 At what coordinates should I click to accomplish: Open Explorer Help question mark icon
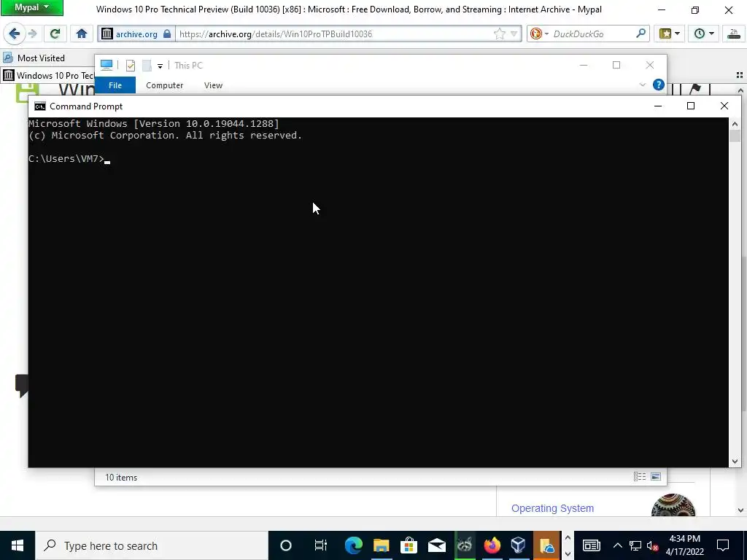tap(659, 85)
